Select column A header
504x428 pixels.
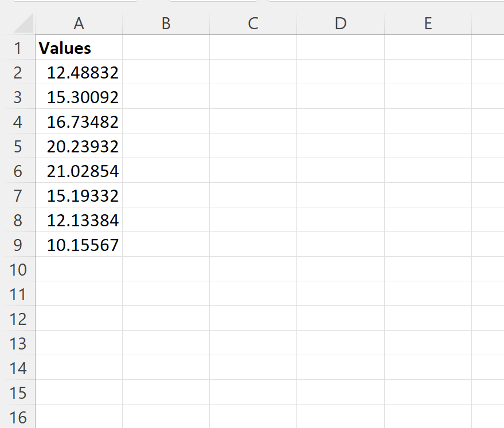(79, 23)
